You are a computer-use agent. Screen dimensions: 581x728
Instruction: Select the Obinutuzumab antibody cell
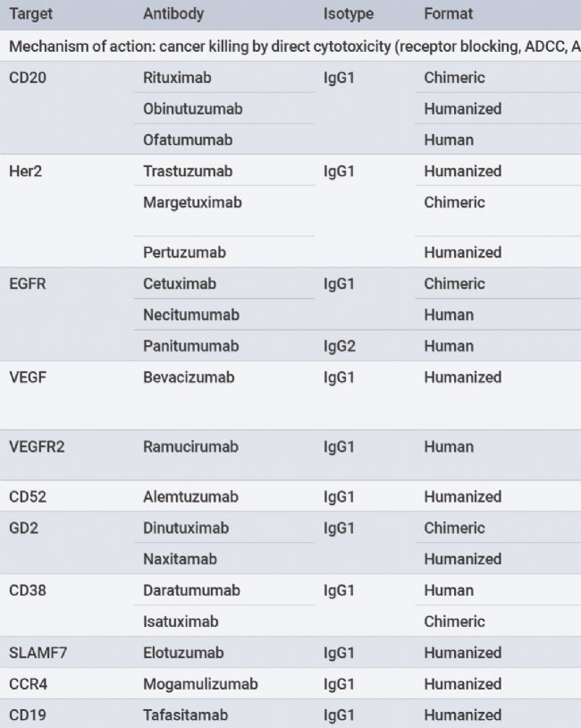(192, 109)
